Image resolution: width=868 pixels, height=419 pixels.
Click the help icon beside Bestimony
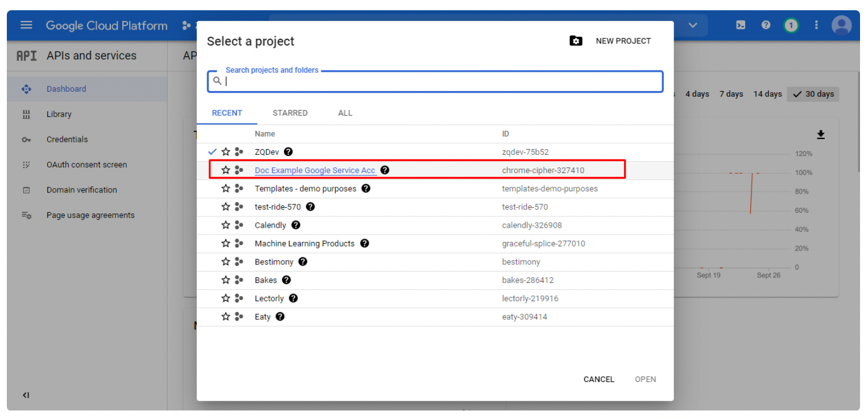coord(303,262)
